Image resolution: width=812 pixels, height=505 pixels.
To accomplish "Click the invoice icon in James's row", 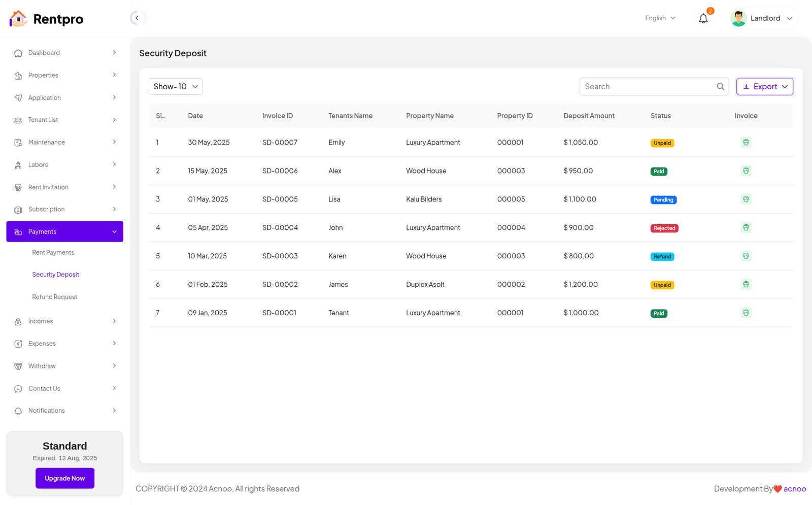I will (x=746, y=285).
